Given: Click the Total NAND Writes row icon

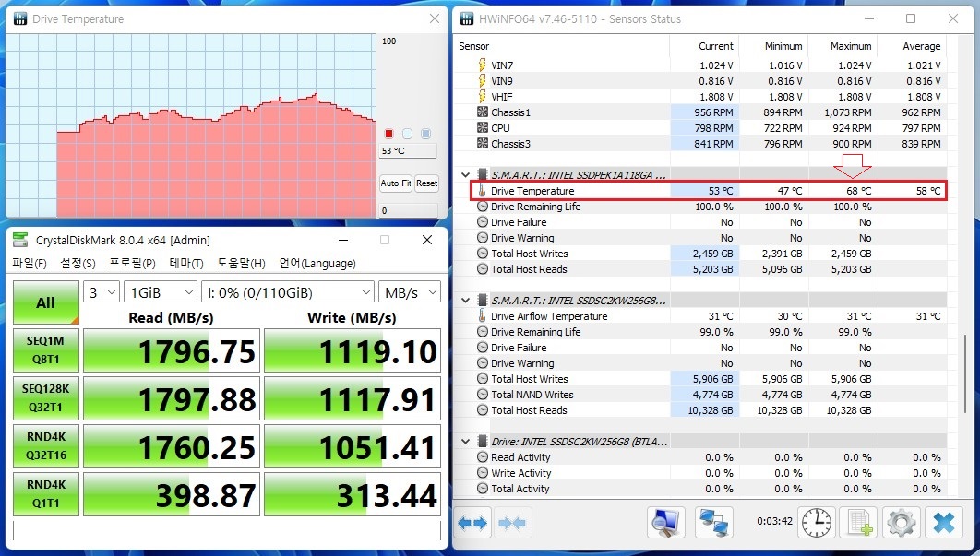Looking at the screenshot, I should pyautogui.click(x=483, y=395).
